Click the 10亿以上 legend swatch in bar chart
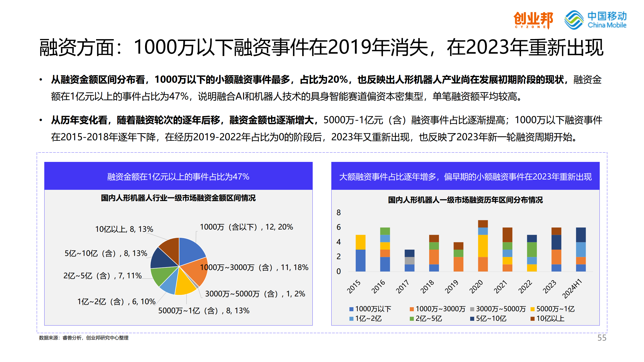 coord(533,319)
